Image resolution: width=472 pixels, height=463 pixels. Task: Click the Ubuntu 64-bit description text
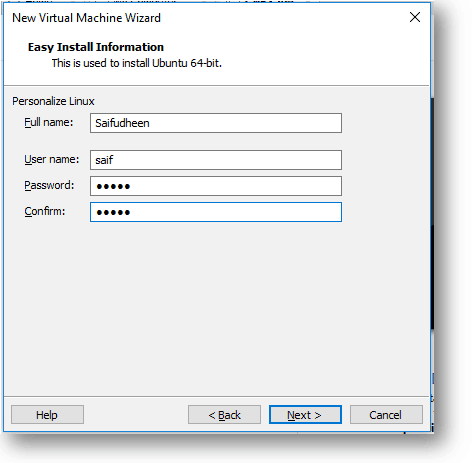pyautogui.click(x=137, y=63)
